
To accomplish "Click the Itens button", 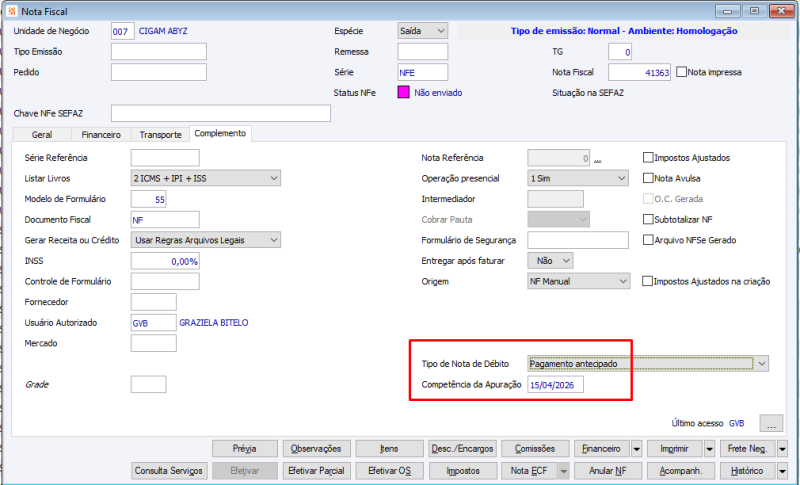I will click(x=389, y=449).
